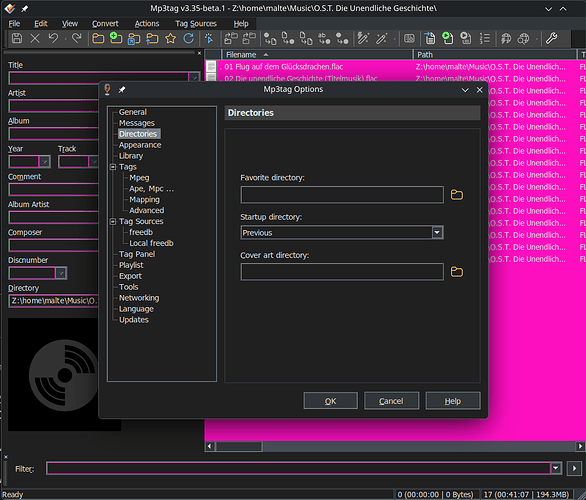
Task: Open the Title field dropdown arrow
Action: coord(194,78)
